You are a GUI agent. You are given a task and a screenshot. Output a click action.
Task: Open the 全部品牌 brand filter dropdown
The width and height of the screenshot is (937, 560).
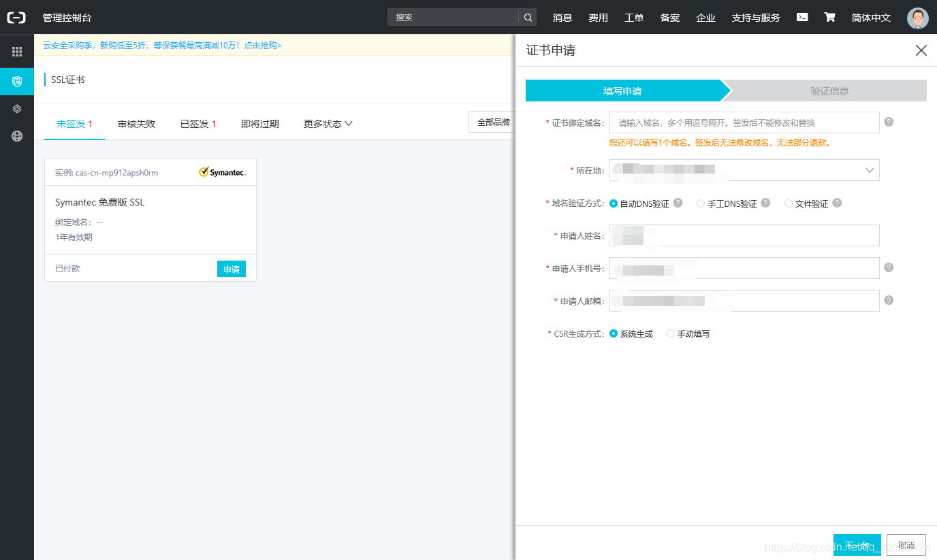click(492, 122)
